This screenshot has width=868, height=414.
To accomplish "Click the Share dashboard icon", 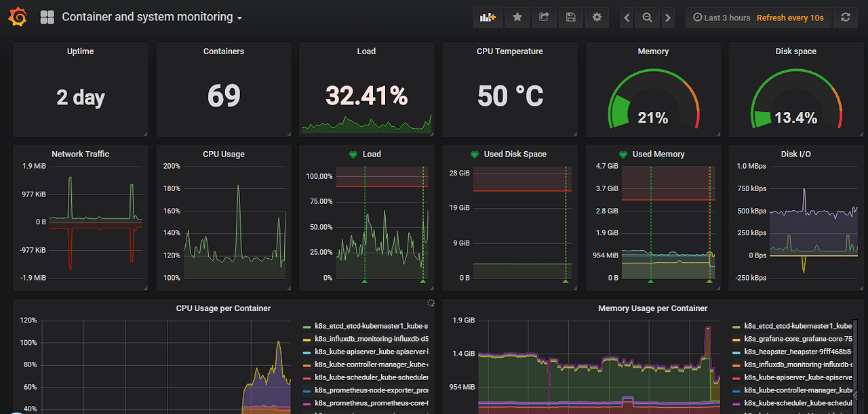I will [544, 18].
